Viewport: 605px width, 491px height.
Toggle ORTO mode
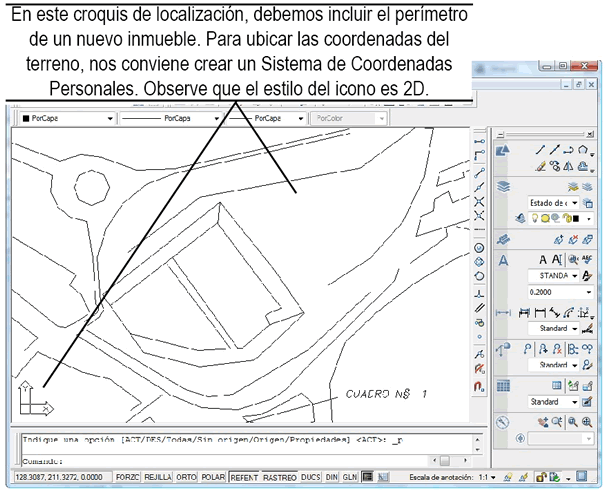coord(186,477)
